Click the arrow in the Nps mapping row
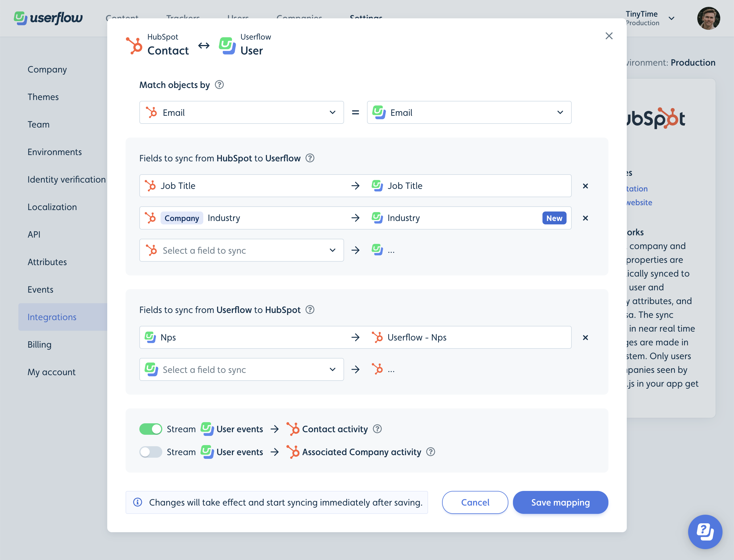Viewport: 734px width, 560px height. [356, 337]
